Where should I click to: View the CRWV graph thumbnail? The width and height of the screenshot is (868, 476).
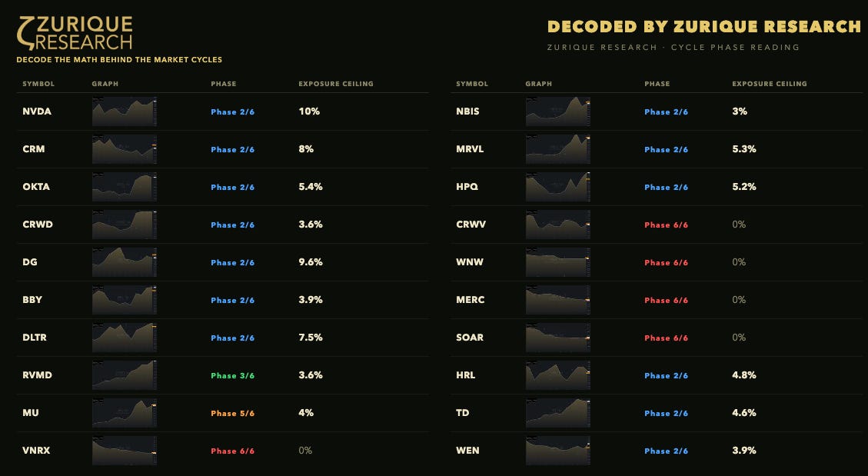(x=557, y=225)
